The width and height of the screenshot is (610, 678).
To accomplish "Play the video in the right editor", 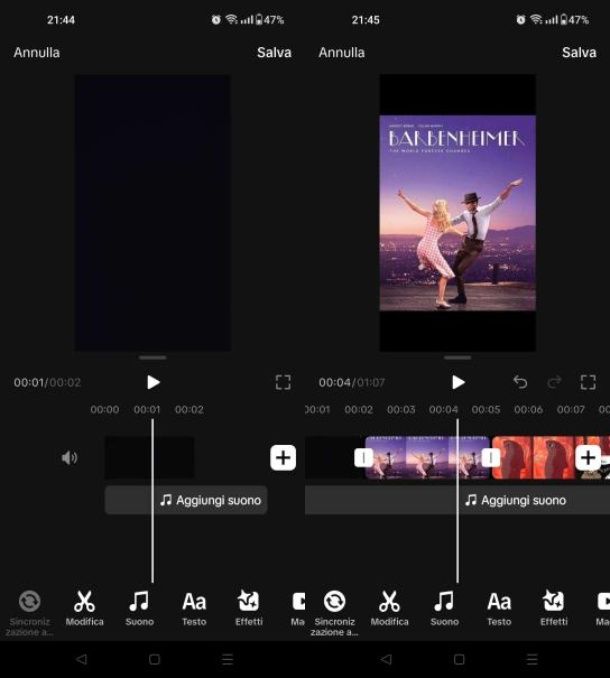I will (x=458, y=382).
